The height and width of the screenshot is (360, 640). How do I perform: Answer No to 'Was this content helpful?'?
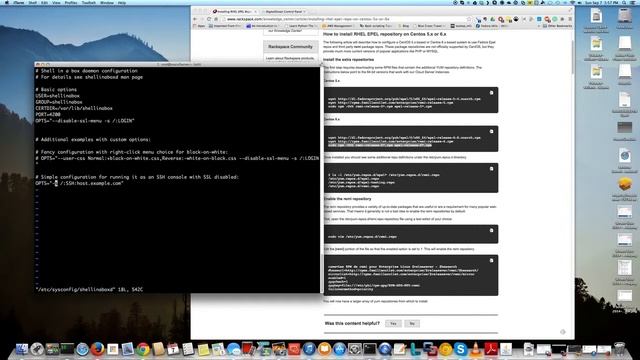[x=412, y=323]
